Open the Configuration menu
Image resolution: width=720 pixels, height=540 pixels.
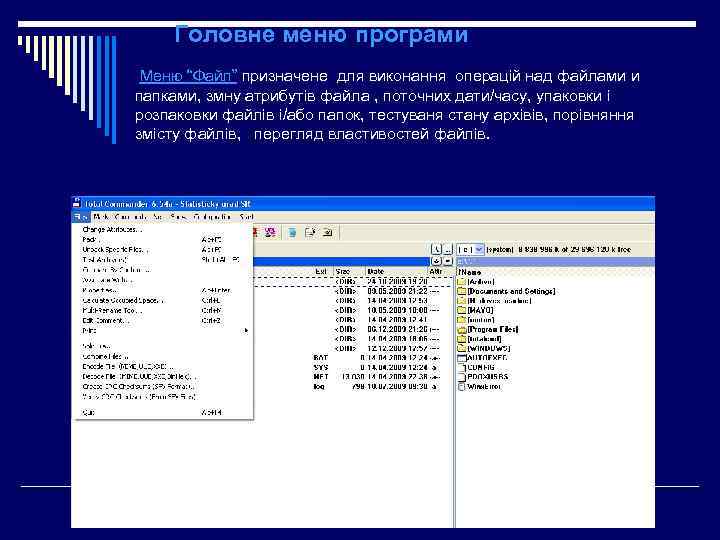[x=212, y=217]
